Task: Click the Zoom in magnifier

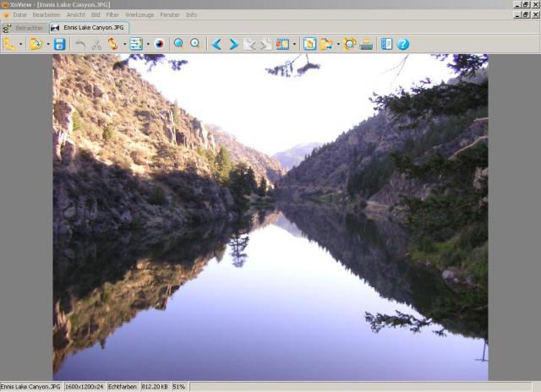Action: pyautogui.click(x=178, y=44)
